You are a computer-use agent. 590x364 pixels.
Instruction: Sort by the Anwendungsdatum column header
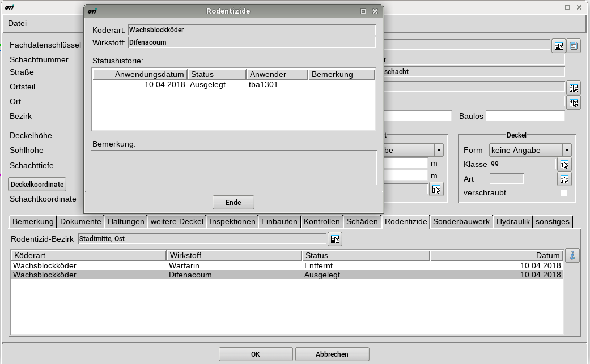click(140, 74)
